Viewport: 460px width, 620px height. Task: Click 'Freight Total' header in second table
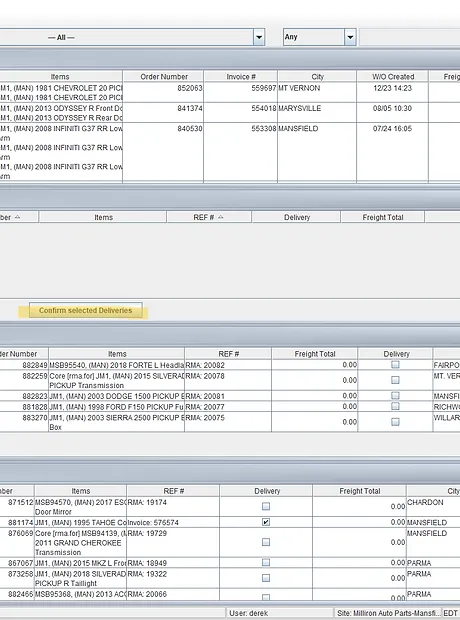[x=382, y=217]
